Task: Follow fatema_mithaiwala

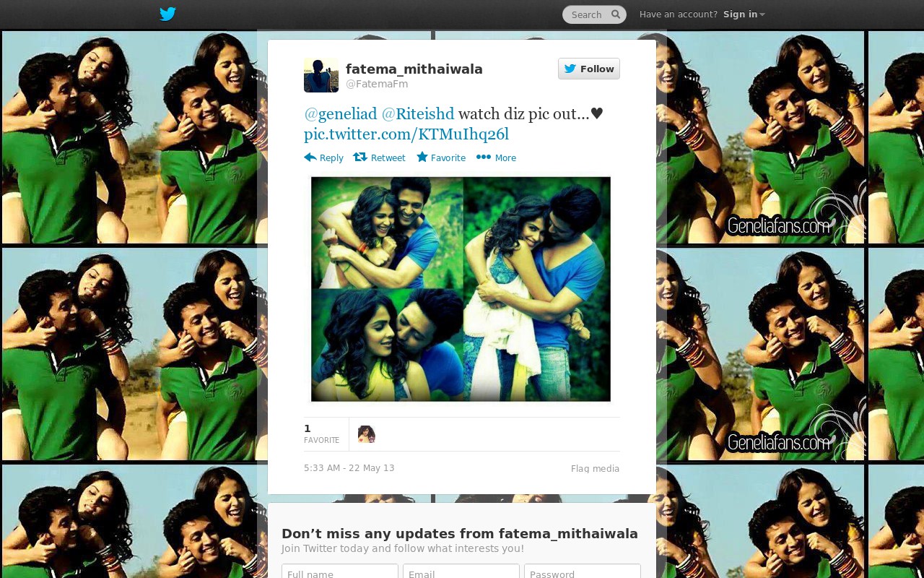Action: 589,69
